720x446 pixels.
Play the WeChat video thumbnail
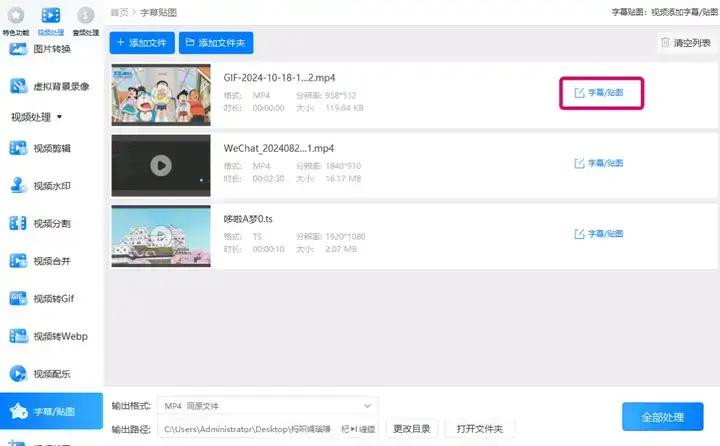point(160,165)
